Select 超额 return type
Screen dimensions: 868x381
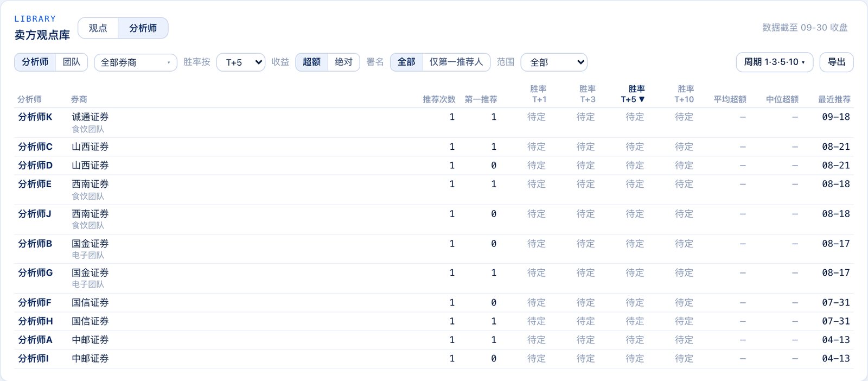coord(312,62)
